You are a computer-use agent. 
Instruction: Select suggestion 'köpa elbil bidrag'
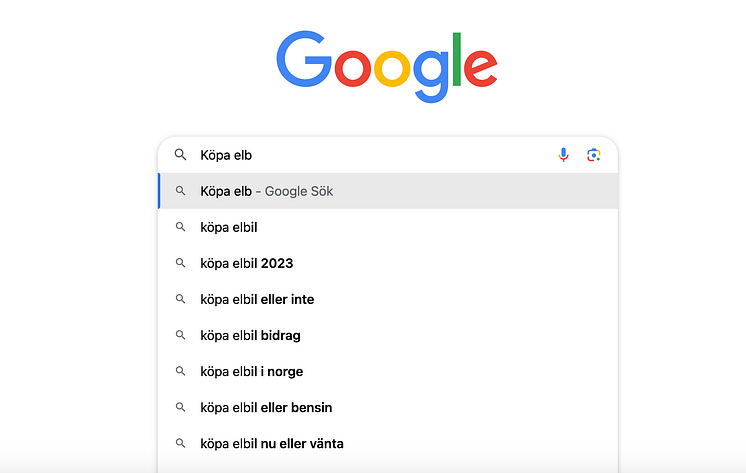(388, 335)
